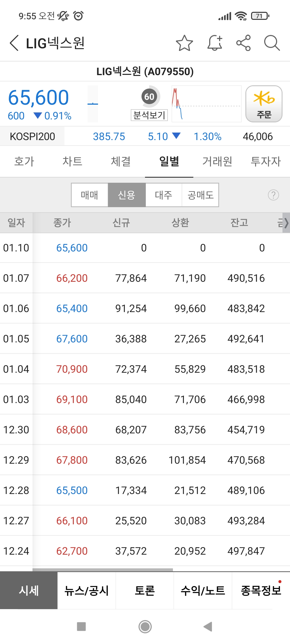290x644 pixels.
Task: Open the 종목정보 bottom tab
Action: pos(261,590)
